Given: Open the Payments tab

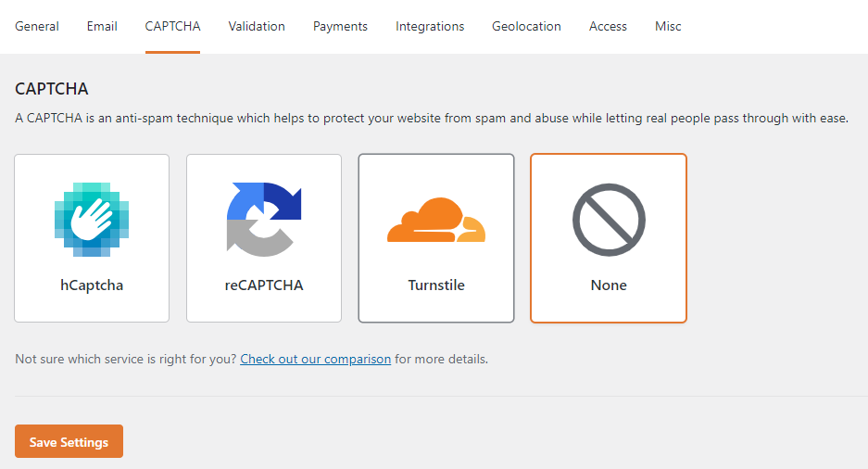Looking at the screenshot, I should coord(340,26).
